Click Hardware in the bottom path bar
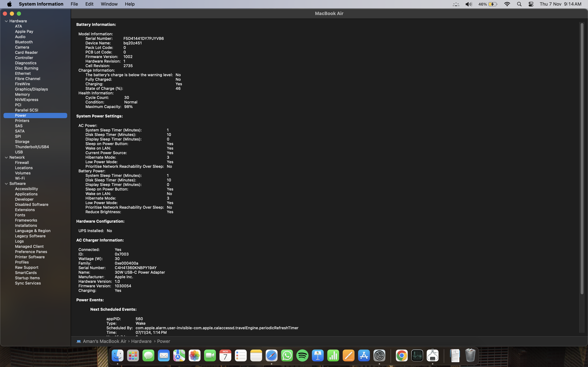 point(141,341)
